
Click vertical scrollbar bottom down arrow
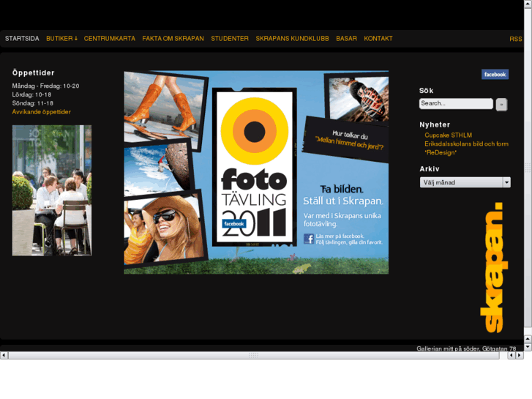coord(528,347)
